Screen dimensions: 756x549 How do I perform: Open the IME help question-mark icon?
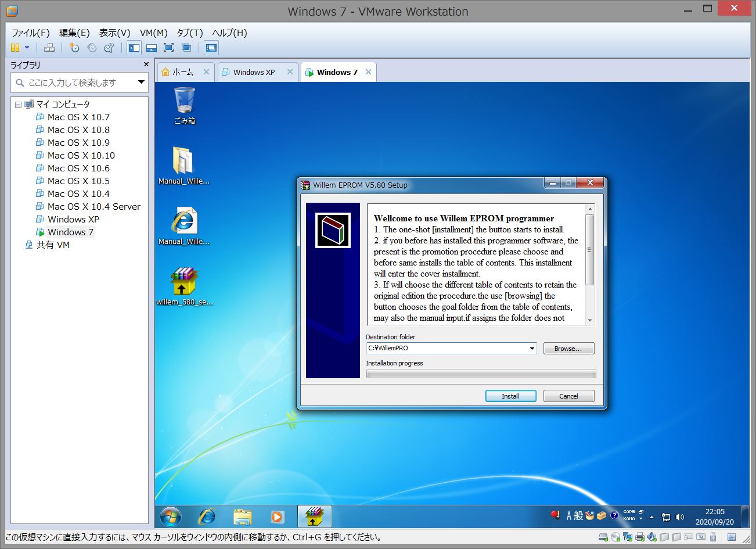(x=614, y=515)
